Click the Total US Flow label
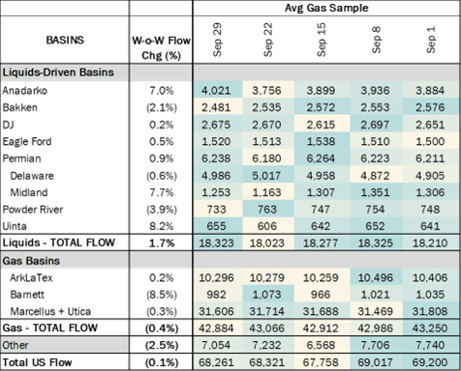The image size is (461, 371). [37, 362]
